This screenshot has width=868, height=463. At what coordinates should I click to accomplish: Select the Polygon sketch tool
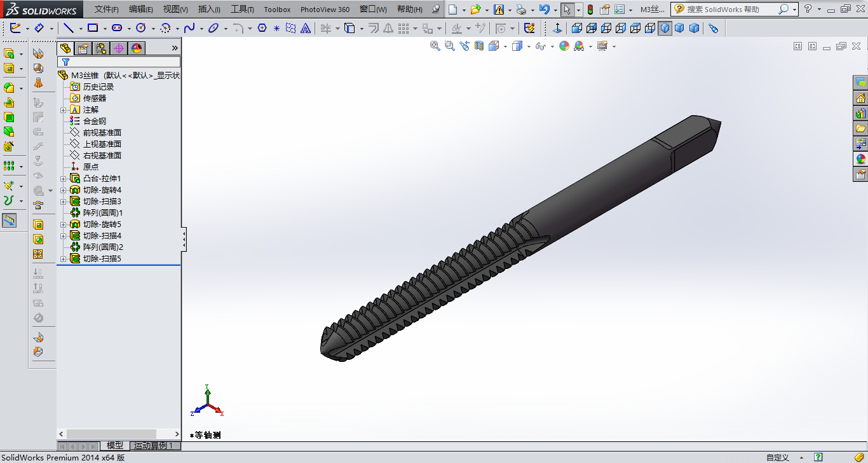pyautogui.click(x=262, y=28)
